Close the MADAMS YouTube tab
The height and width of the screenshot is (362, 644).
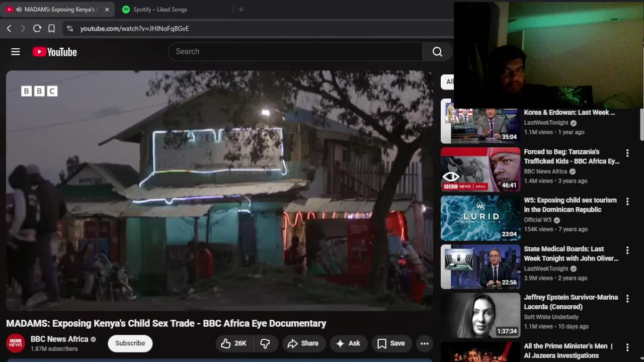point(107,10)
